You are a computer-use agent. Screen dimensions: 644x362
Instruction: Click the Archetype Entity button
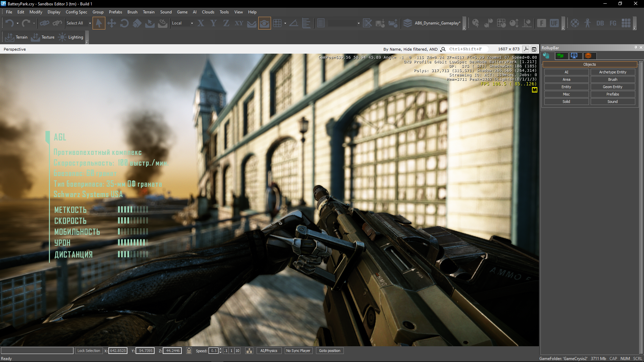click(x=612, y=72)
